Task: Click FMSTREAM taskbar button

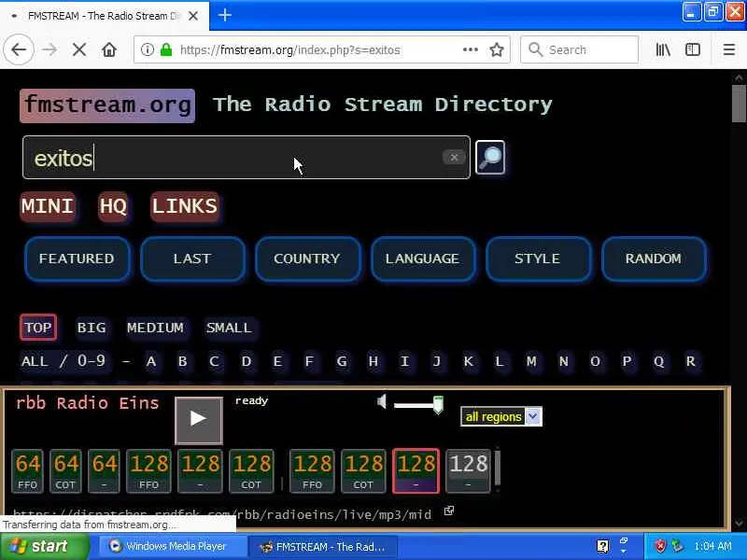Action: click(323, 547)
